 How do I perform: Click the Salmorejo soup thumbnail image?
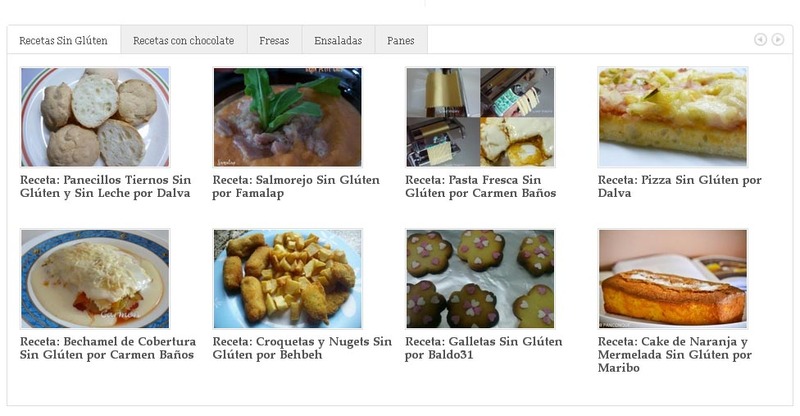click(x=287, y=117)
